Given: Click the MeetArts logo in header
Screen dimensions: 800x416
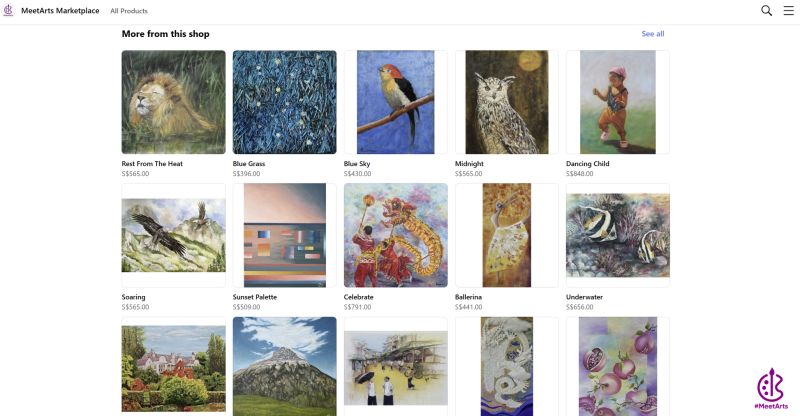Looking at the screenshot, I should point(8,10).
